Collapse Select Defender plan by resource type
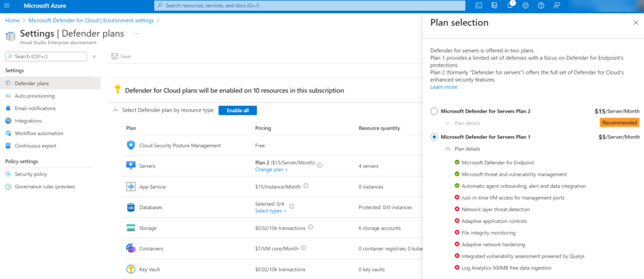Screen dimensions: 644x279 point(116,110)
